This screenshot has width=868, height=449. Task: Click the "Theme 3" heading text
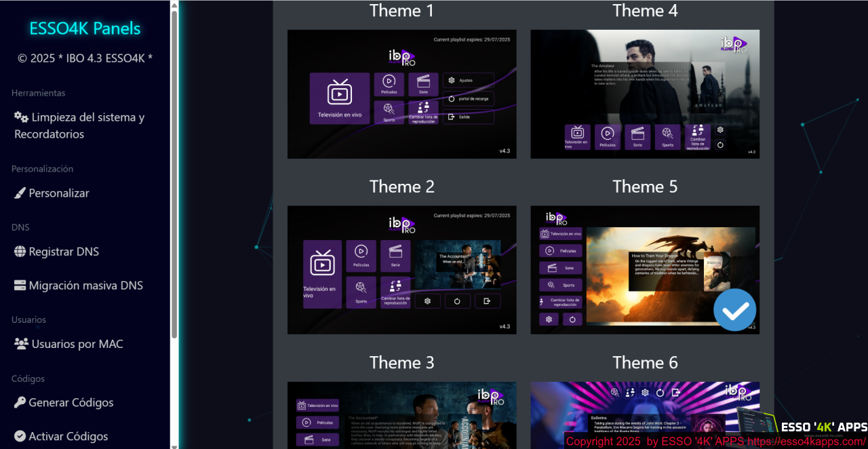402,363
